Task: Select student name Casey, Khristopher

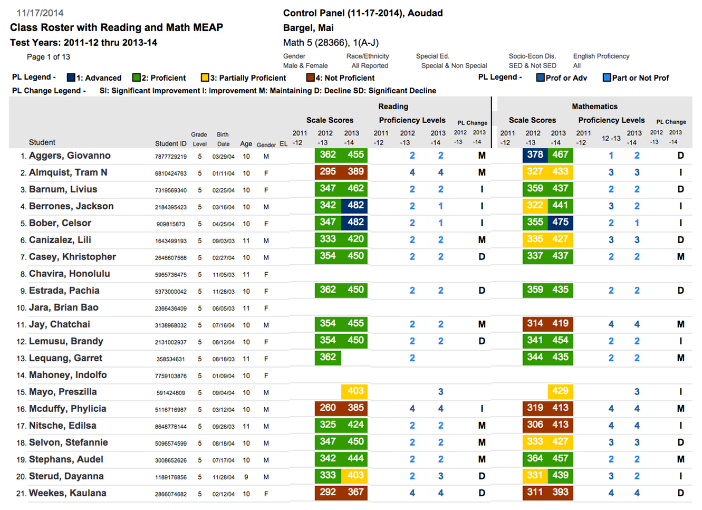Action: (x=73, y=257)
